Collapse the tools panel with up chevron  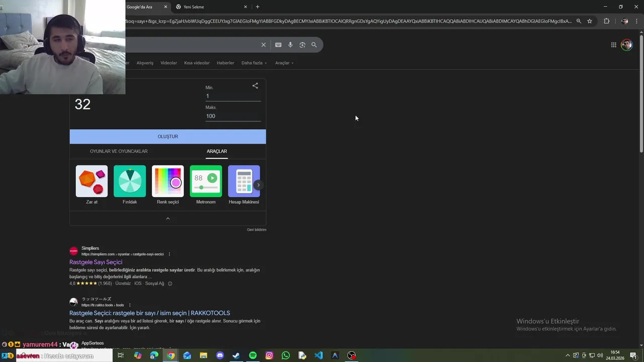point(168,218)
